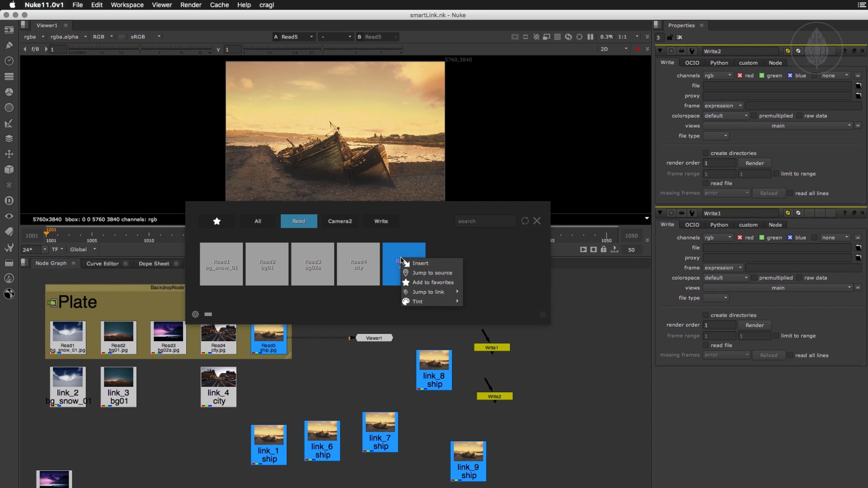The height and width of the screenshot is (488, 868).
Task: Open the A input Read5 dropdown
Action: click(297, 37)
